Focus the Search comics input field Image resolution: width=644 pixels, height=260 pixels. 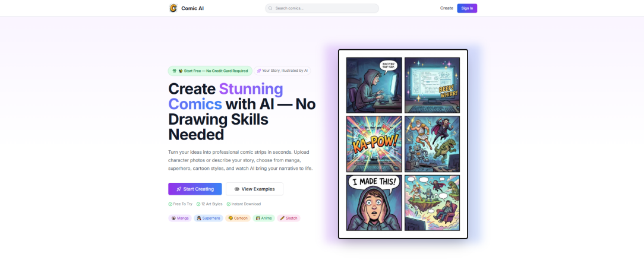click(322, 8)
